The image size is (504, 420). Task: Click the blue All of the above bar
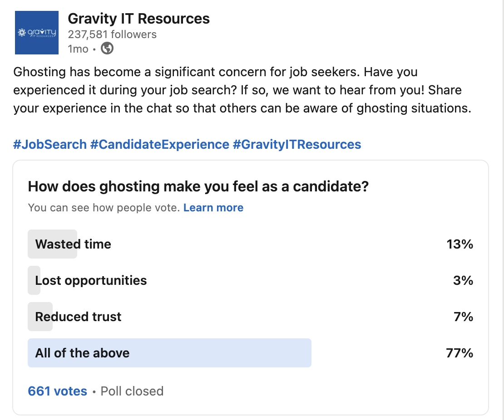coord(169,353)
